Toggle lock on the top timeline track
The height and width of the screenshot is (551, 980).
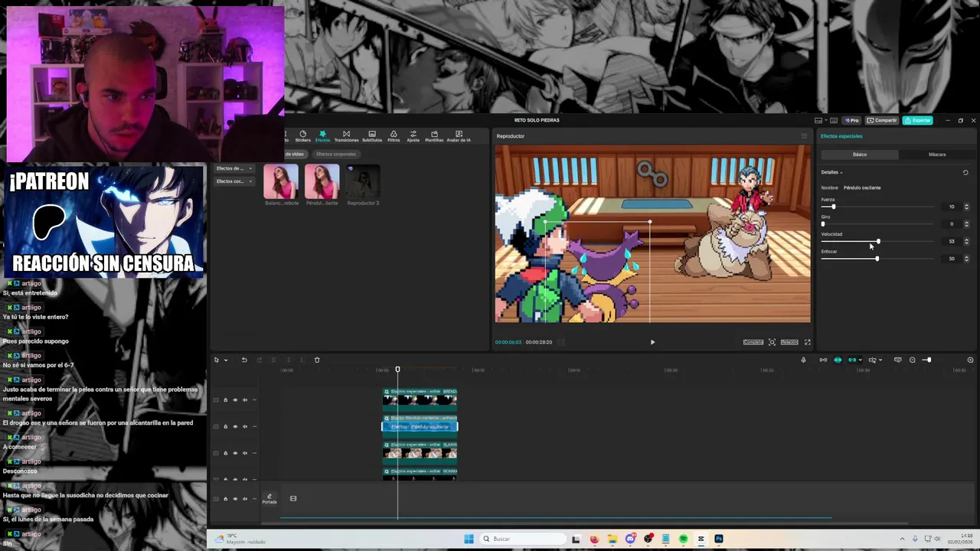coord(225,399)
